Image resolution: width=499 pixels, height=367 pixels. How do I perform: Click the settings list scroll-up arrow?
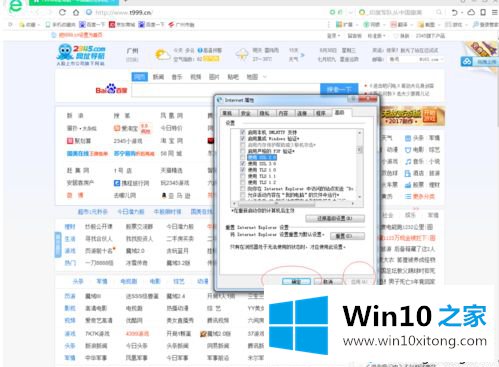[360, 132]
